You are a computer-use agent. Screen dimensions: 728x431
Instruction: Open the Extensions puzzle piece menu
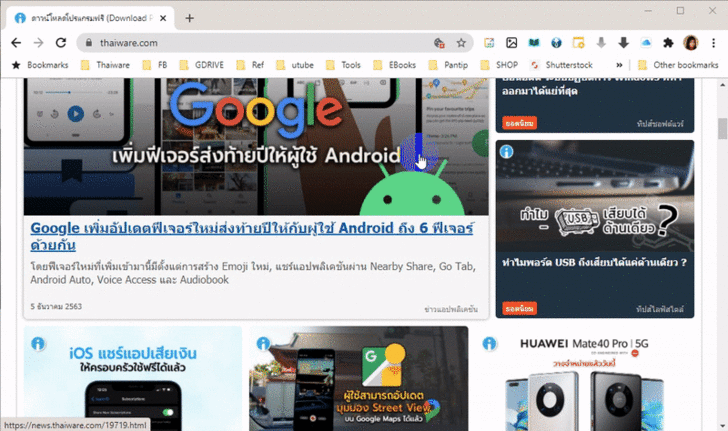(x=668, y=43)
